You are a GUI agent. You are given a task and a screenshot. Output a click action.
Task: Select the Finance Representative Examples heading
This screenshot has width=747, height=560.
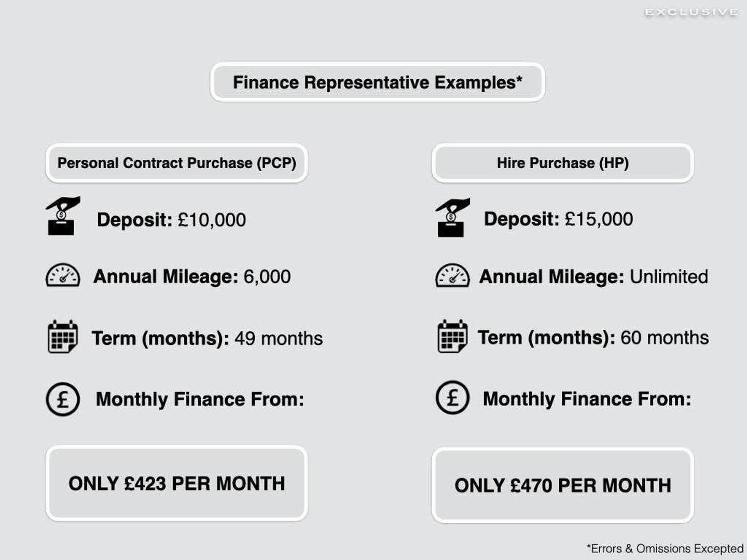[378, 82]
